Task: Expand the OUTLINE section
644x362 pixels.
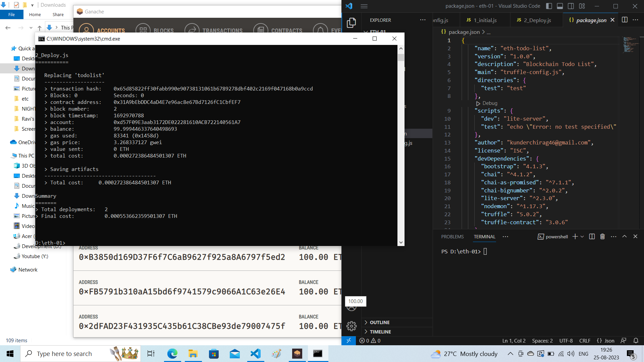Action: point(379,322)
